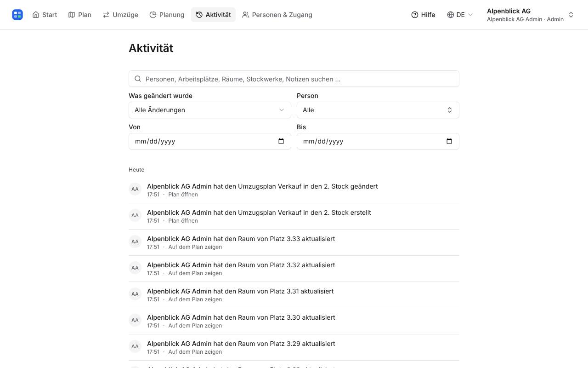
Task: Go to the Plan map tab
Action: (80, 15)
